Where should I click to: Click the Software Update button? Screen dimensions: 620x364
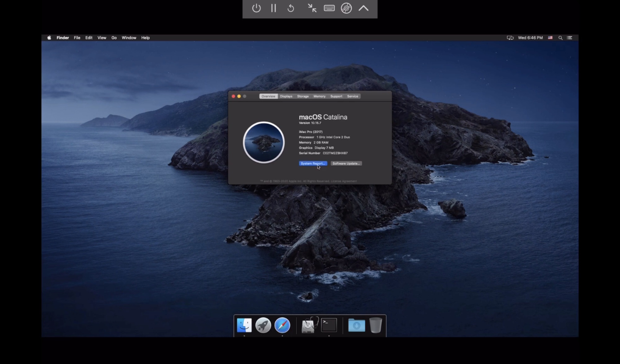point(346,163)
